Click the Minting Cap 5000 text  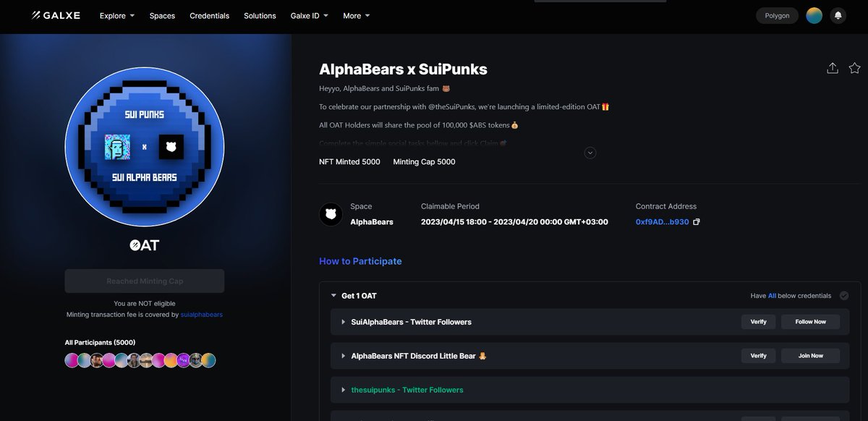point(425,162)
